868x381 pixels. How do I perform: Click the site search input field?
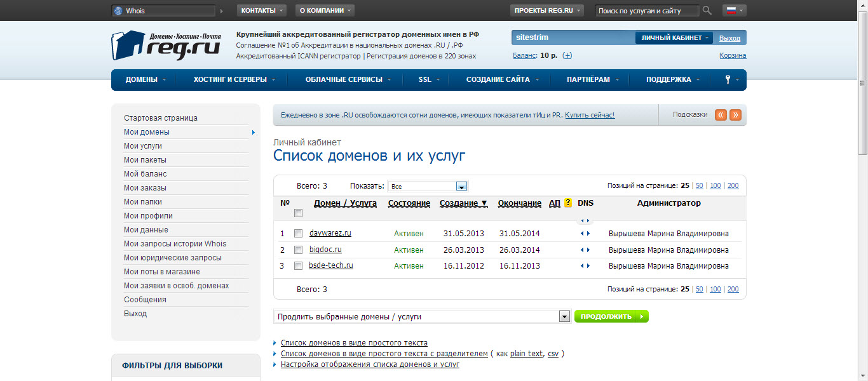[x=646, y=11]
